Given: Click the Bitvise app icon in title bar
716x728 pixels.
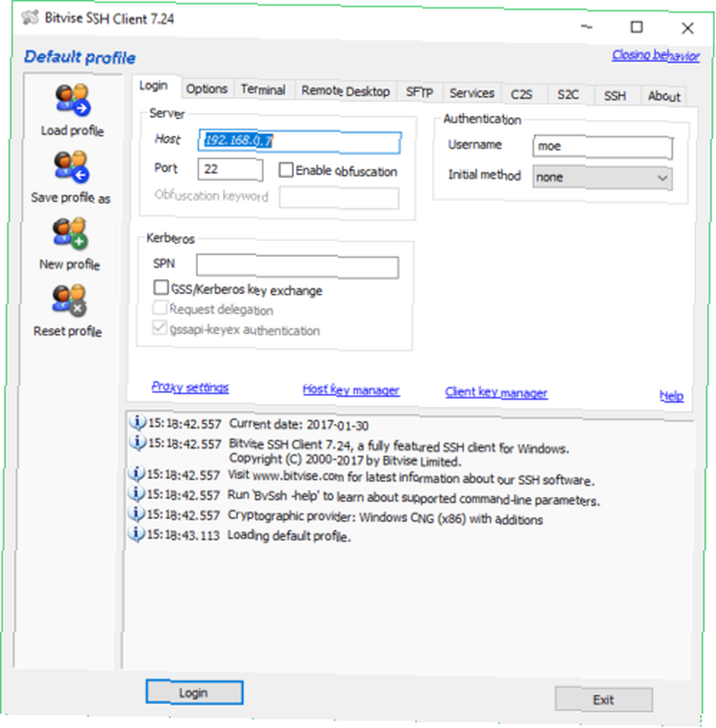Looking at the screenshot, I should (x=30, y=17).
